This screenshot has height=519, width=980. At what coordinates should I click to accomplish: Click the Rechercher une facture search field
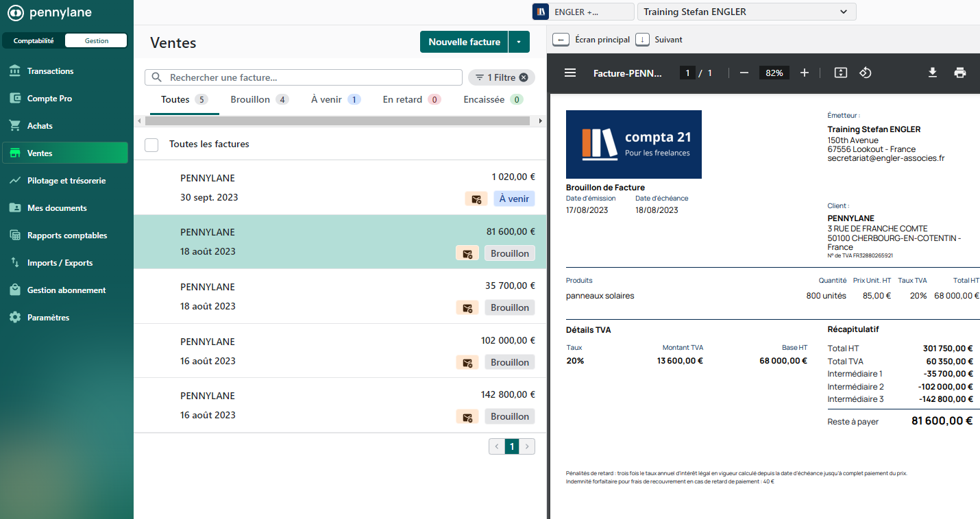tap(312, 77)
